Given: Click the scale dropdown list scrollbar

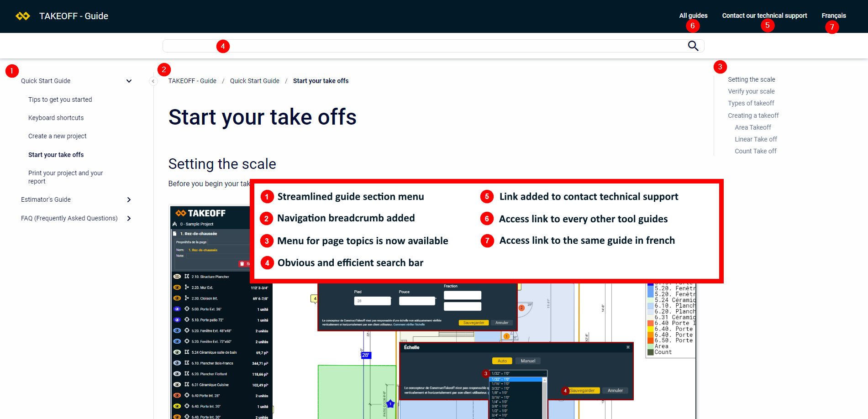Looking at the screenshot, I should point(544,397).
